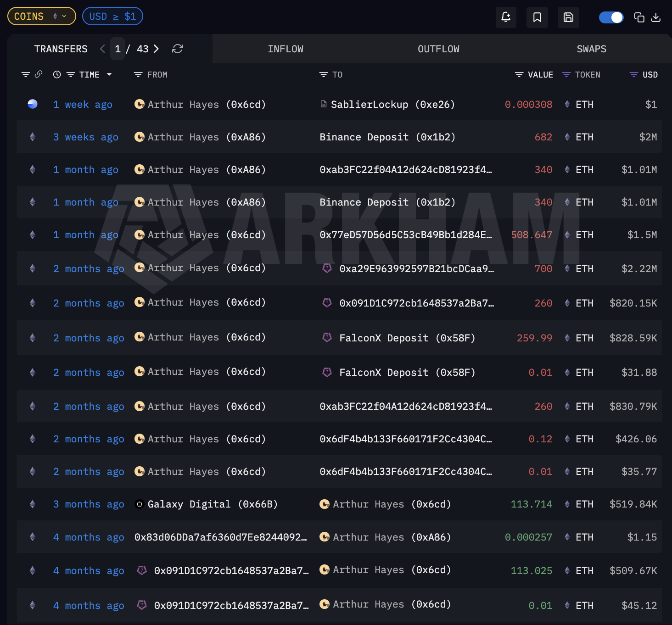Click the entity icon in the 113.025 ETH row
The height and width of the screenshot is (625, 672).
[x=142, y=570]
